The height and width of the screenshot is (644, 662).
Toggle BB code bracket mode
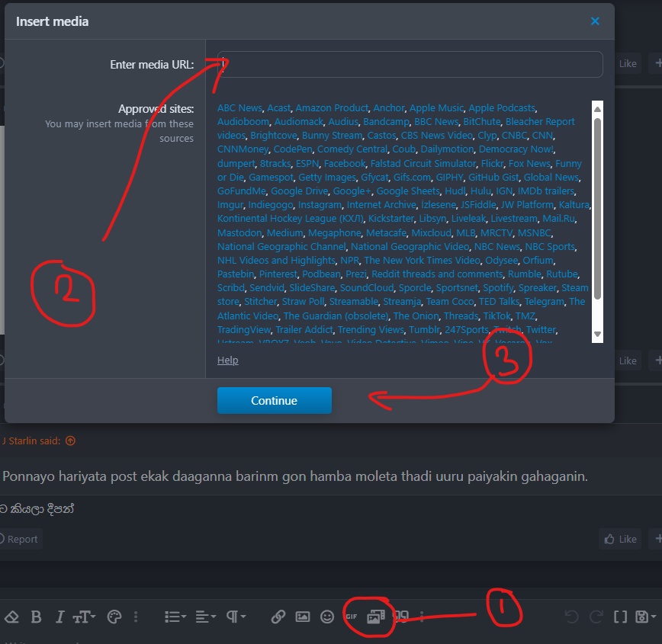[x=620, y=617]
